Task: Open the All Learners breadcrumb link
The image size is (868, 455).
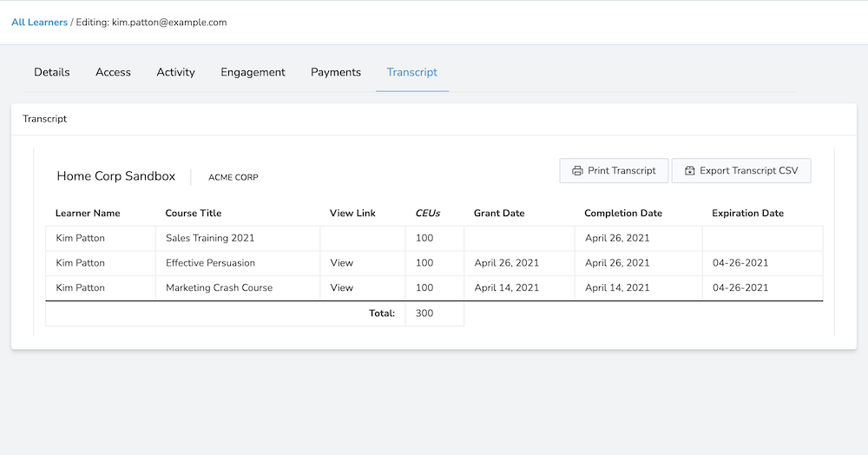Action: click(39, 22)
